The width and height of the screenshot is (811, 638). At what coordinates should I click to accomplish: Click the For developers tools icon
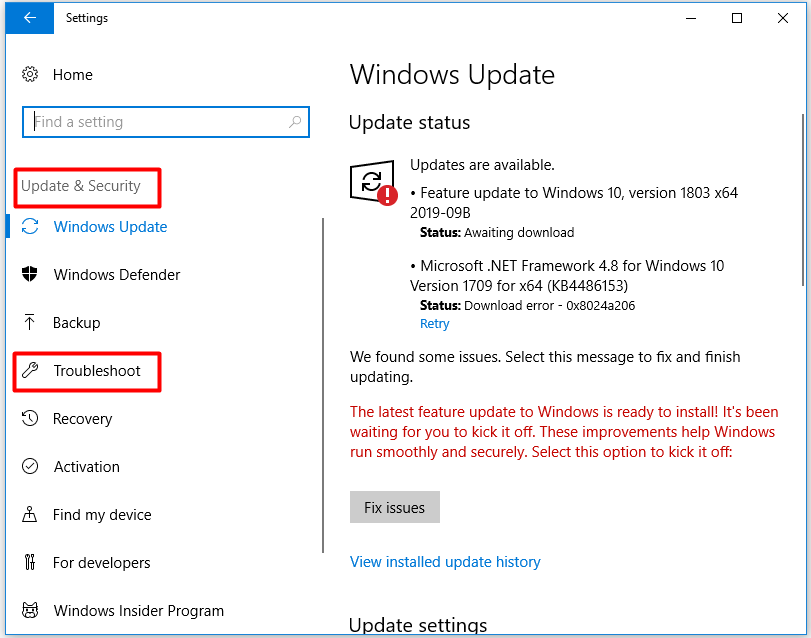[x=30, y=562]
